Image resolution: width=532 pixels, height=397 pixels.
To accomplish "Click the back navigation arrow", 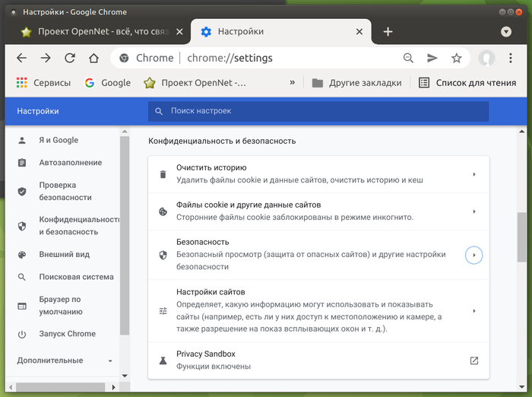I will point(21,58).
